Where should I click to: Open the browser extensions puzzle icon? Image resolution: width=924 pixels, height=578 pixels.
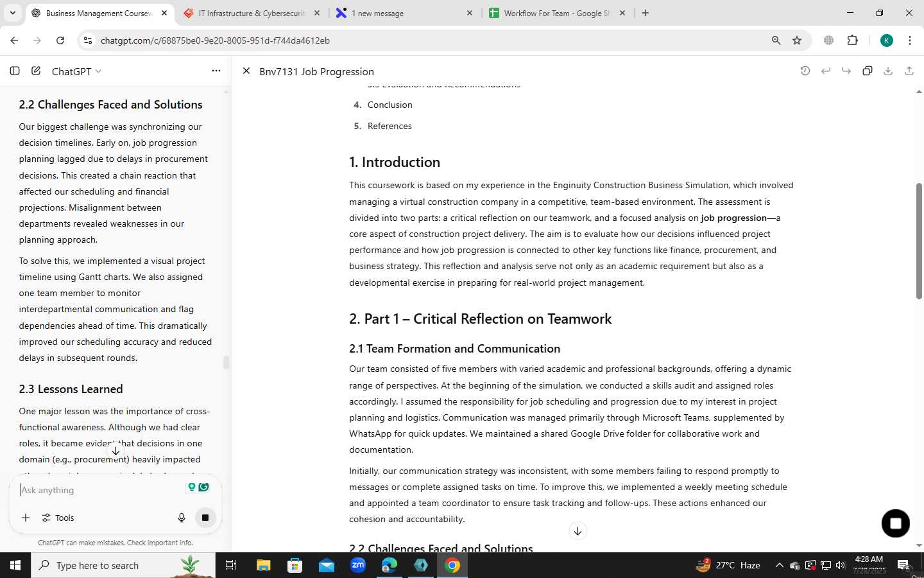tap(852, 40)
